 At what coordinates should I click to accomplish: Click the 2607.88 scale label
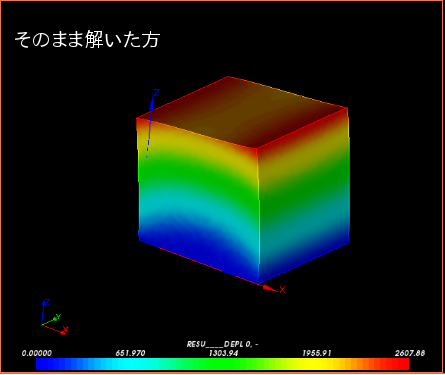tap(410, 353)
